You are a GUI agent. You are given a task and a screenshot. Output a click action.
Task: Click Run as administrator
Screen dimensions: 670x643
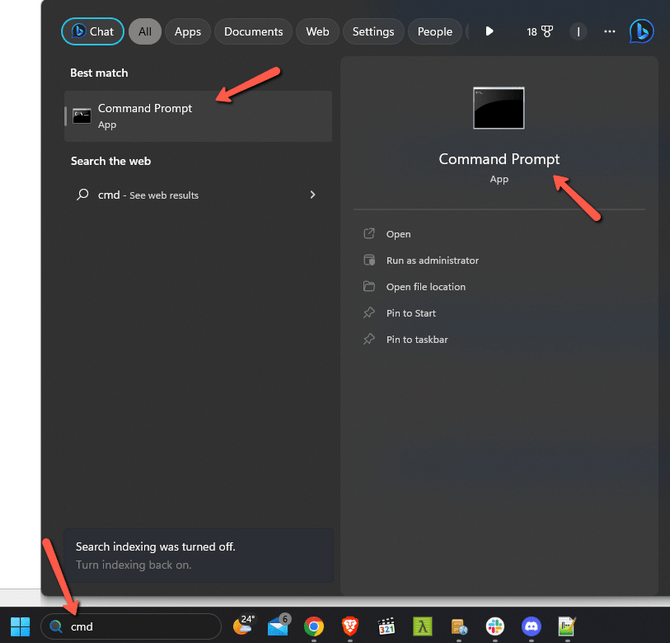click(432, 260)
